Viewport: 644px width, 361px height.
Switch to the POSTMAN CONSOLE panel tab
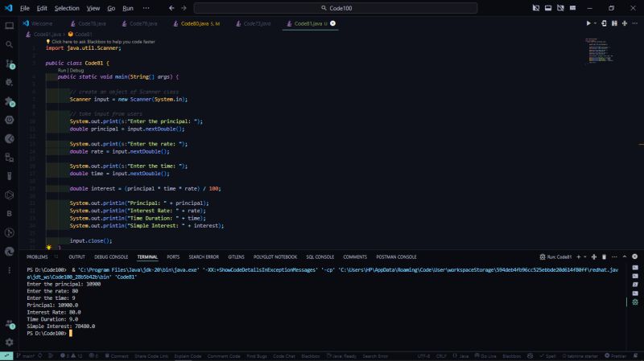pos(396,256)
